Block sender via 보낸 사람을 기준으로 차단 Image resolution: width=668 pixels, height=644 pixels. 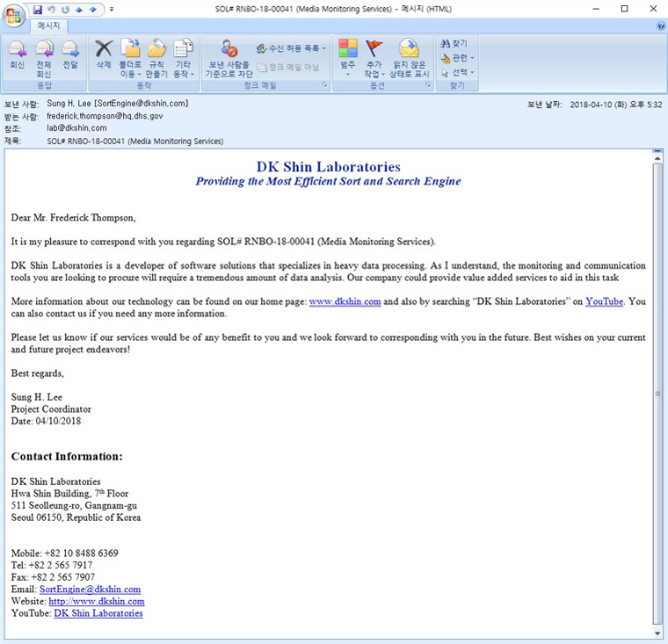click(229, 56)
